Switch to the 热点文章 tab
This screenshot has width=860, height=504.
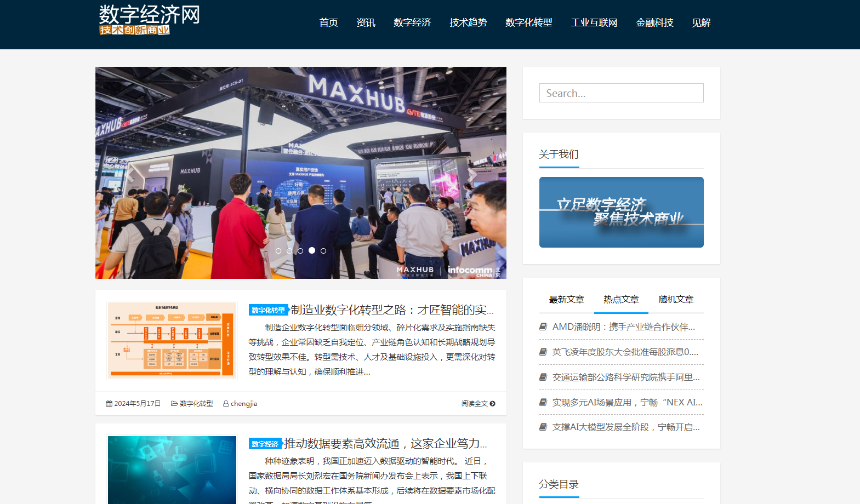621,299
